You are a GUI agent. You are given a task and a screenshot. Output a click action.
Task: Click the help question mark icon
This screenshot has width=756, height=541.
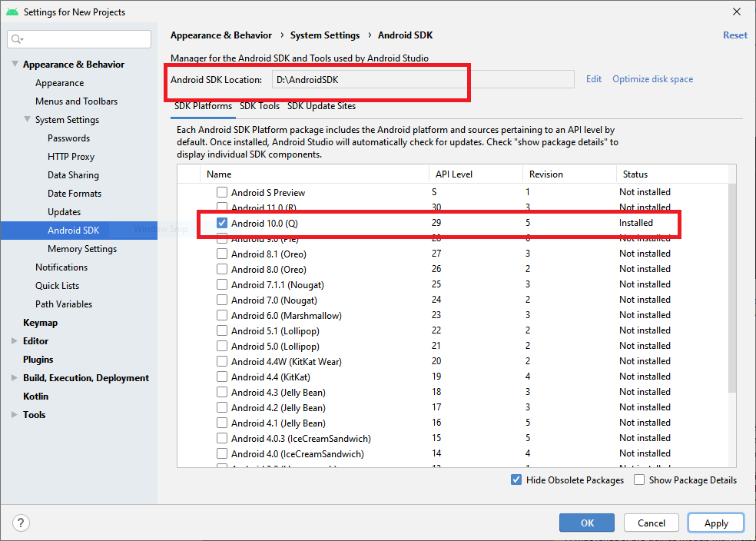tap(21, 523)
